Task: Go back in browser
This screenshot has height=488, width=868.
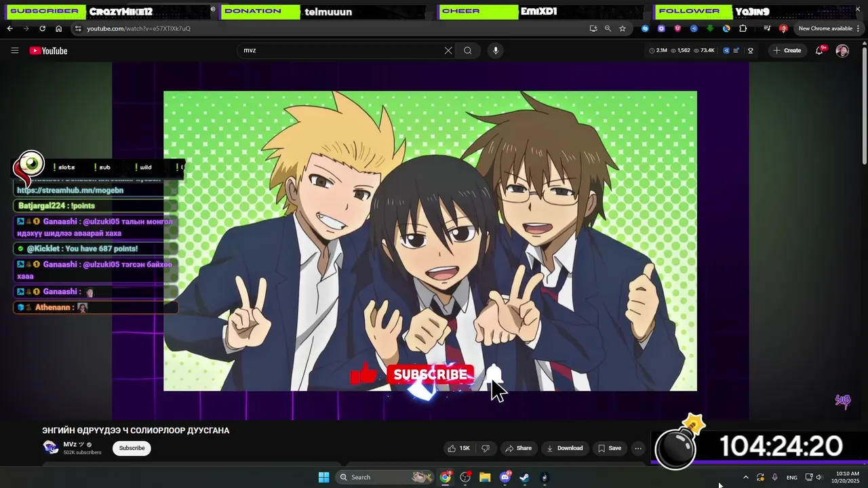Action: (x=9, y=28)
